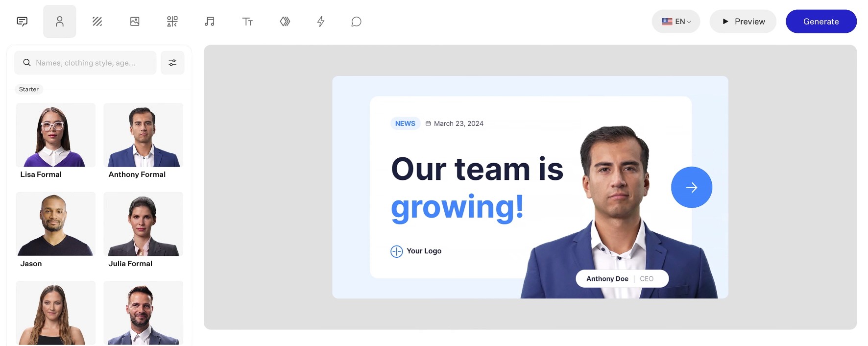Select the March 23, 2024 date text
The width and height of the screenshot is (868, 346).
458,124
